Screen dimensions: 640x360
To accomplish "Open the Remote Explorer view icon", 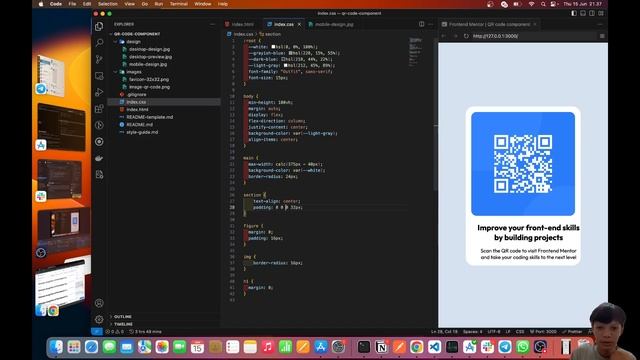I will [x=99, y=76].
